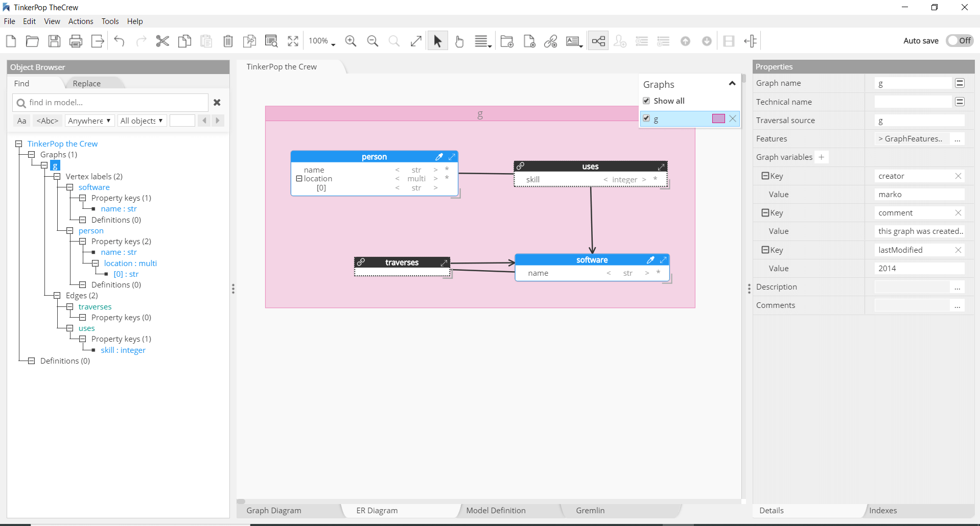The image size is (980, 526).
Task: Collapse the Graphs panel chevron
Action: [x=732, y=83]
